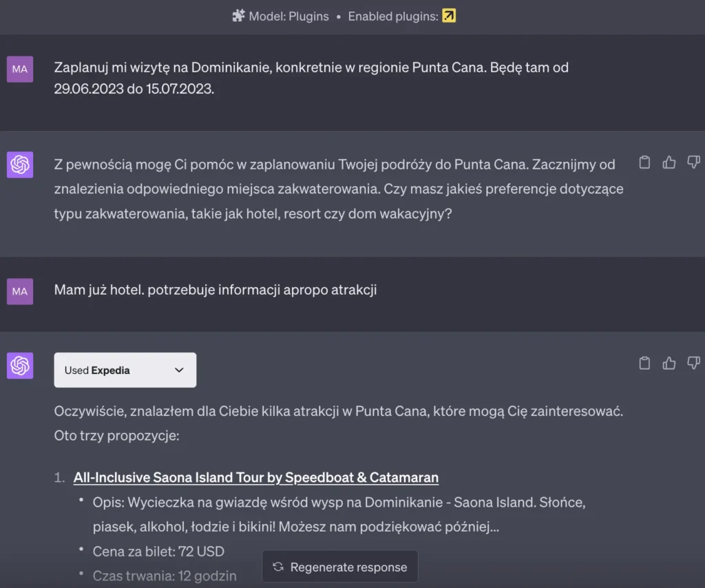Click the ChatGPT avatar beside the first reply
The height and width of the screenshot is (588, 705).
[19, 165]
